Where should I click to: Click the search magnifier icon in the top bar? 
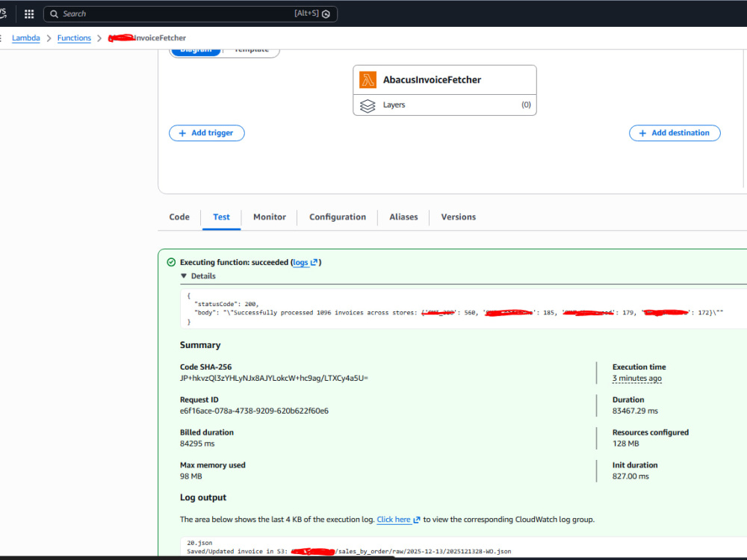pyautogui.click(x=54, y=13)
